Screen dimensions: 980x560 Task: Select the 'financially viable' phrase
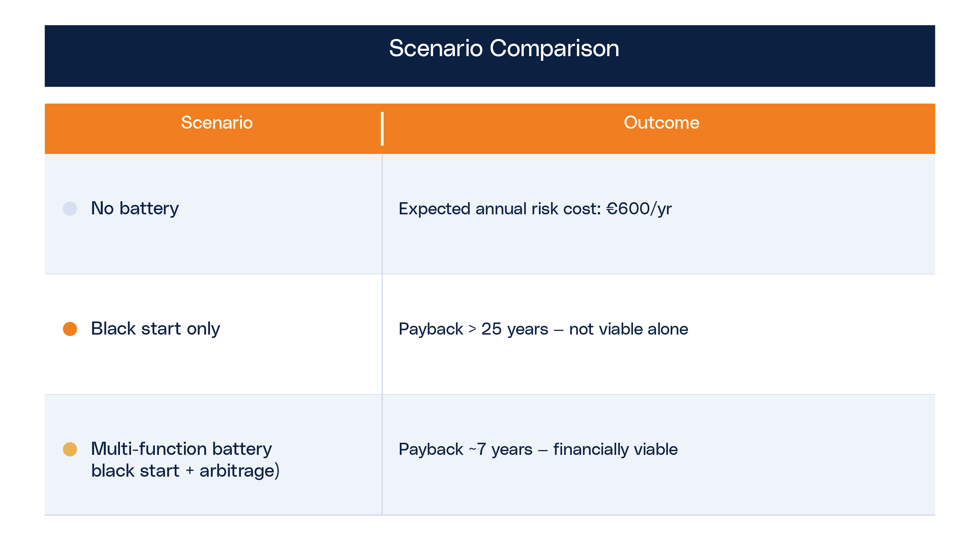615,449
